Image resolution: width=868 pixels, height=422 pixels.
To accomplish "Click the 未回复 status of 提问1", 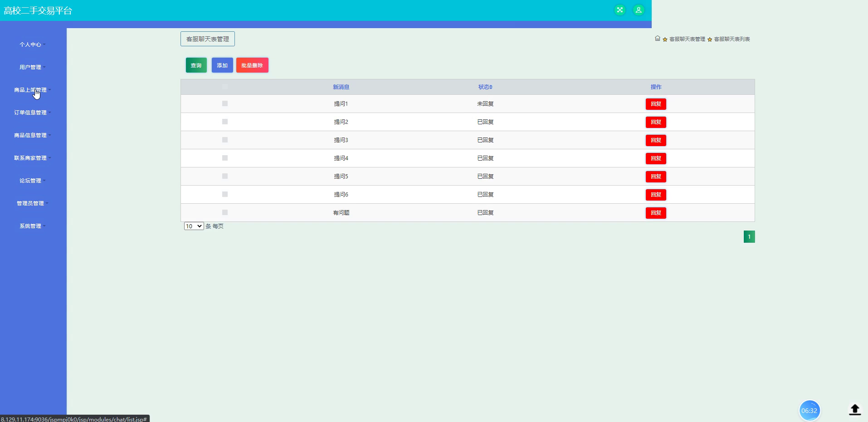I will [x=485, y=103].
